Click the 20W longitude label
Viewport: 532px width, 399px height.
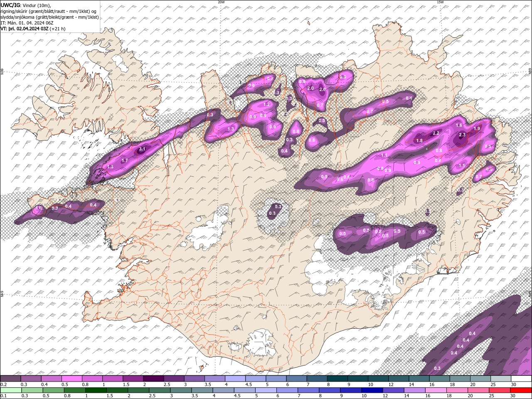(221, 2)
